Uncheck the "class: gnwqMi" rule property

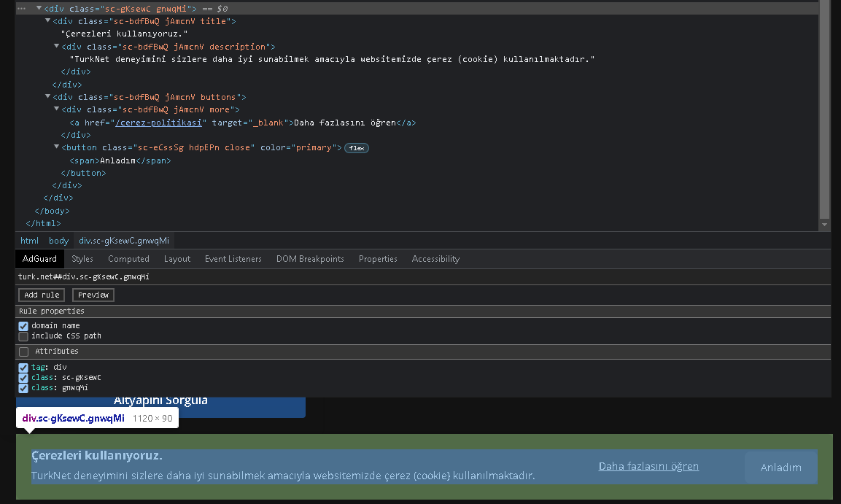coord(23,387)
